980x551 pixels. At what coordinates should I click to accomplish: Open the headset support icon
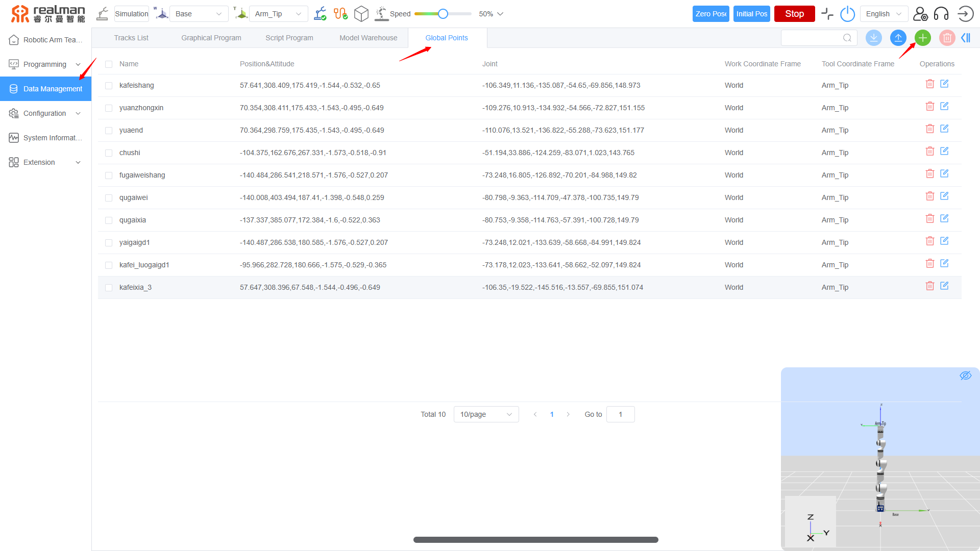pyautogui.click(x=941, y=14)
